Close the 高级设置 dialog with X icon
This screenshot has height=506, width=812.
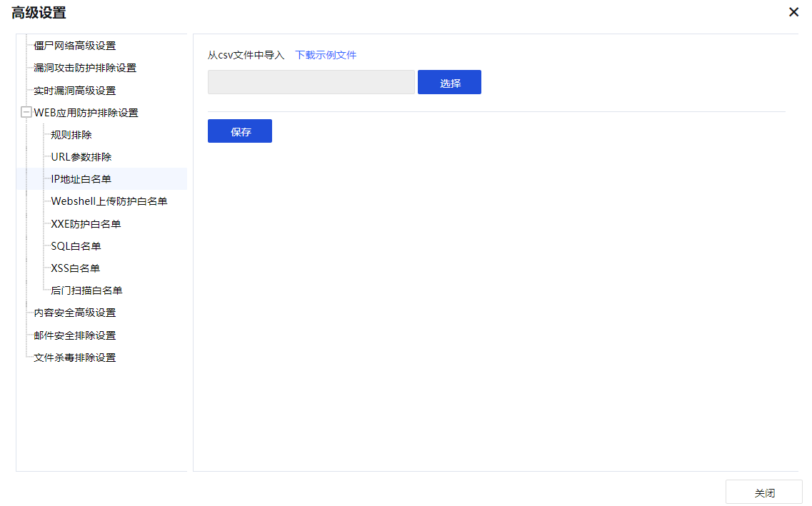click(x=793, y=12)
